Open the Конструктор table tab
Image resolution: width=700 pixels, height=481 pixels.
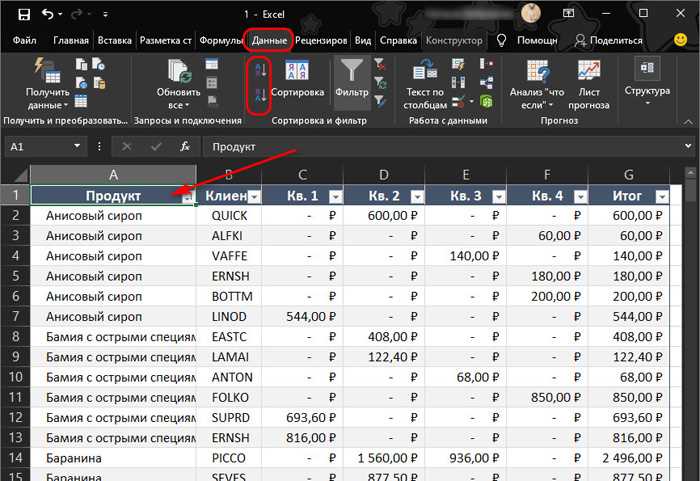coord(454,40)
